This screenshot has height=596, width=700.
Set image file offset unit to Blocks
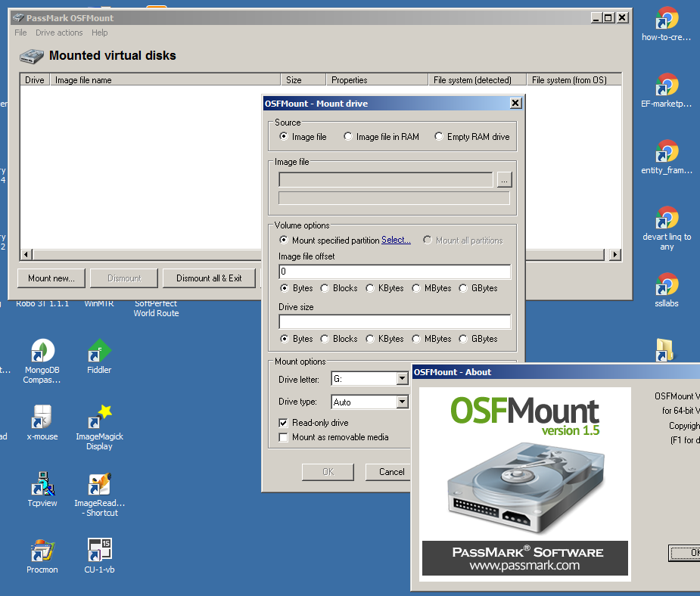tap(325, 288)
